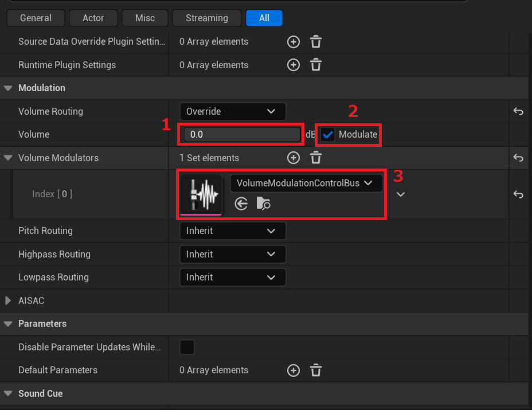532x410 pixels.
Task: Enable Disable Parameter Updates While Playing checkbox
Action: tap(187, 347)
